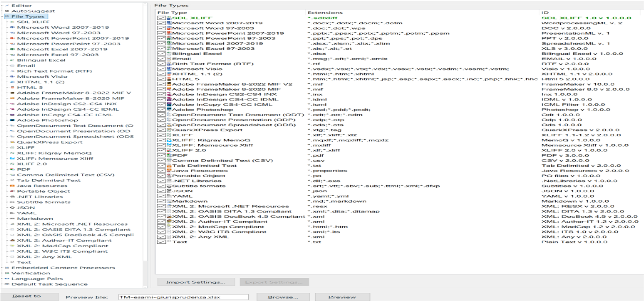Open the Import Settings dialog

coord(196,282)
